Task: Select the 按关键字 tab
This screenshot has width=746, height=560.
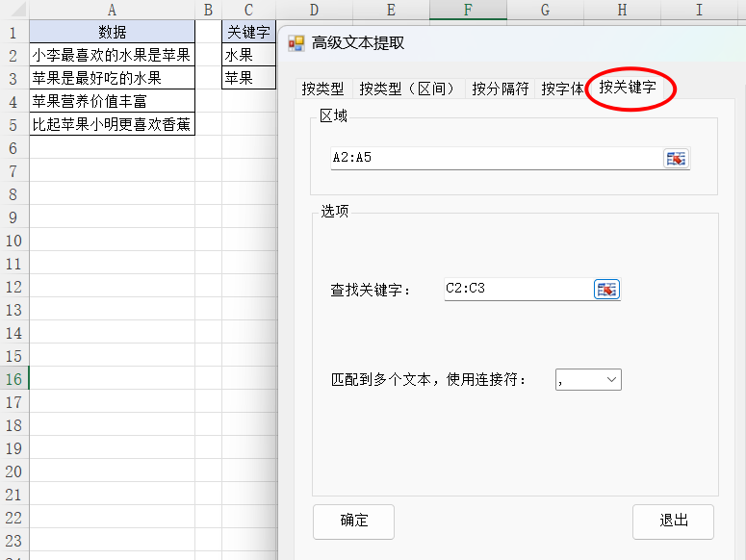Action: click(x=627, y=87)
